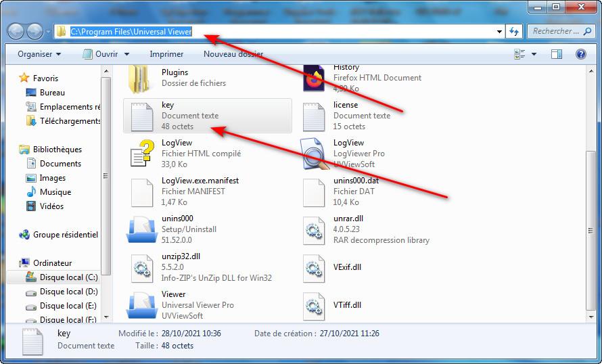The height and width of the screenshot is (364, 602).
Task: Click the Ouvrir toolbar button
Action: (x=101, y=54)
